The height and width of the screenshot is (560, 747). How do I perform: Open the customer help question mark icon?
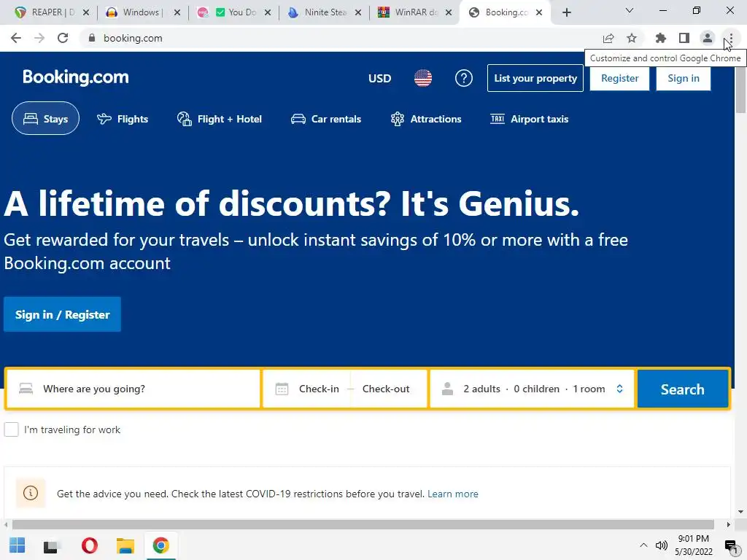pos(463,78)
